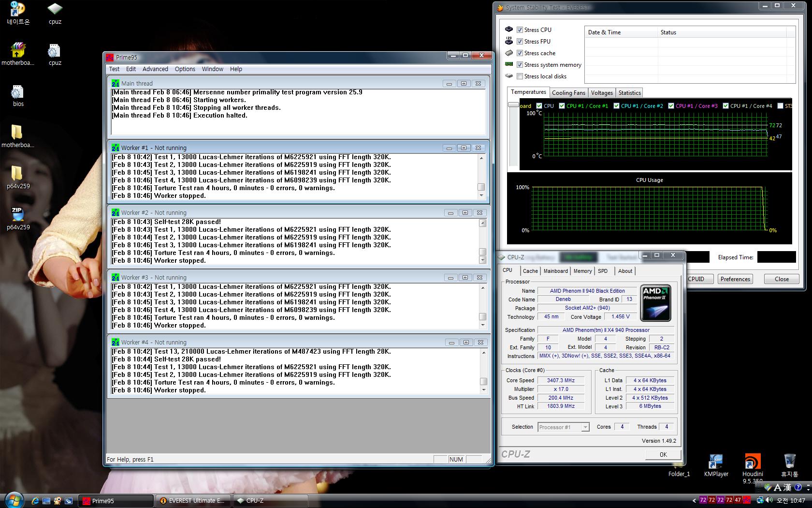This screenshot has height=508, width=812.
Task: Click the Worker #1 window icon
Action: click(115, 148)
